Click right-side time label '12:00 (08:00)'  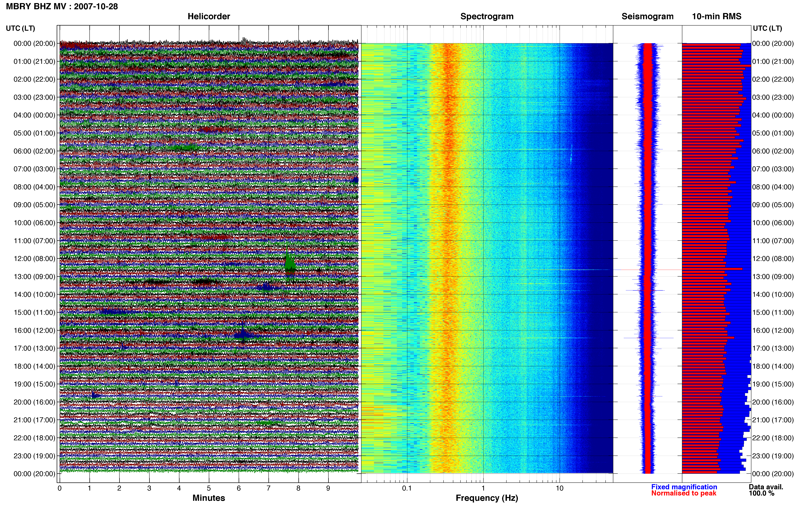tap(773, 259)
